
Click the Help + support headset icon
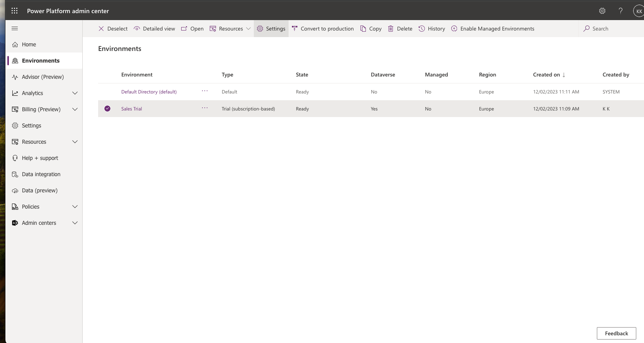pos(15,158)
